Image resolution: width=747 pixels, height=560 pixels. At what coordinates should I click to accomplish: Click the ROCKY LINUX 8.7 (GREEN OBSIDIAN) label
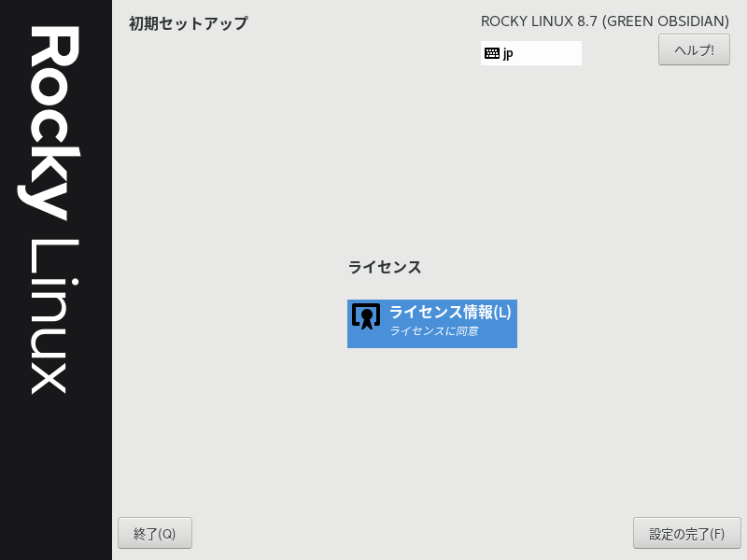(604, 21)
